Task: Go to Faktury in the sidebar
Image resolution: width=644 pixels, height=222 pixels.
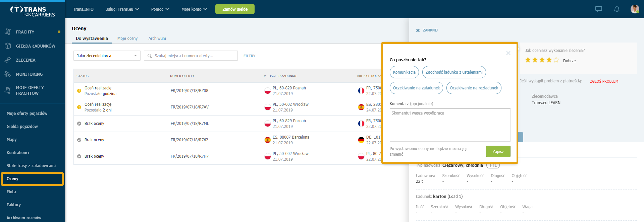Action: [14, 205]
